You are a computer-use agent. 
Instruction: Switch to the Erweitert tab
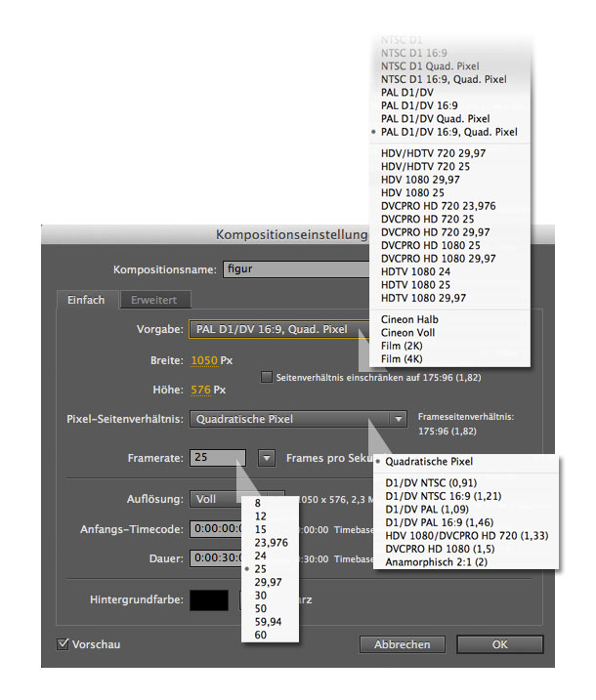(155, 300)
